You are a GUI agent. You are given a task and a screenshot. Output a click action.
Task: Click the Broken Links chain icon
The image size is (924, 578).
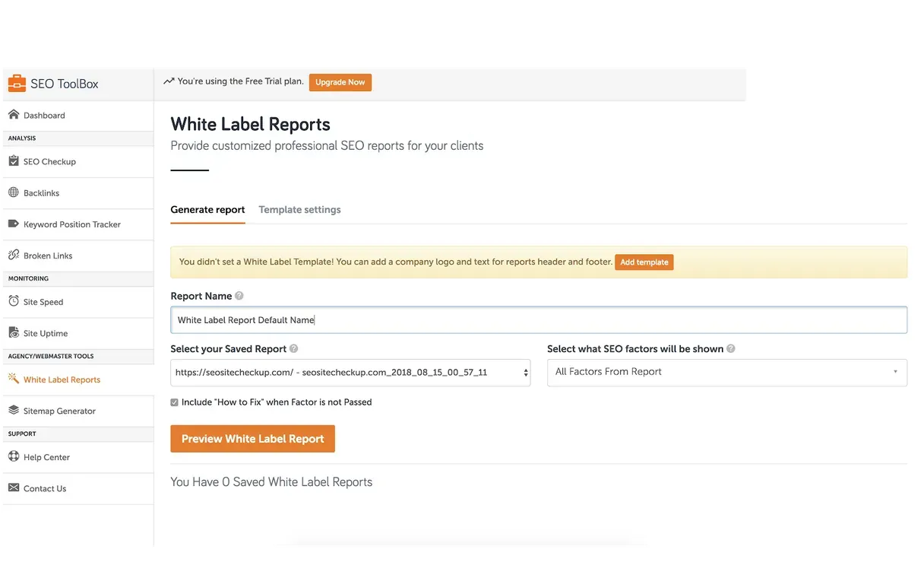tap(14, 255)
